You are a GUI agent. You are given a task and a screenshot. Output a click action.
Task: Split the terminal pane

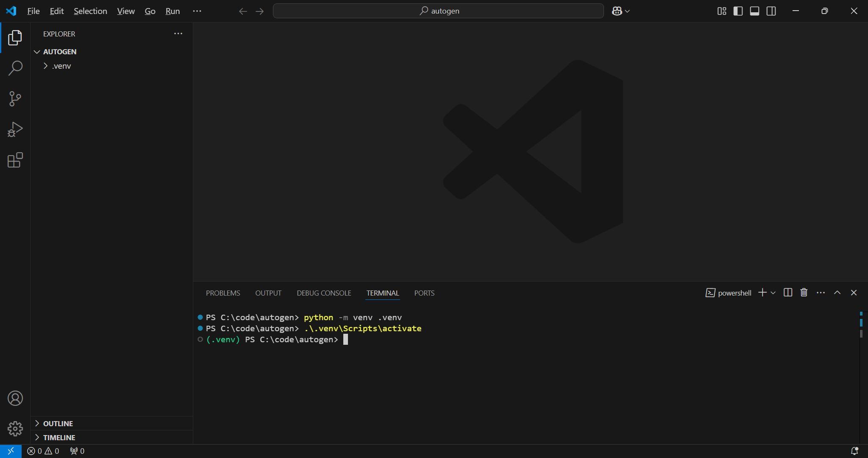[787, 292]
